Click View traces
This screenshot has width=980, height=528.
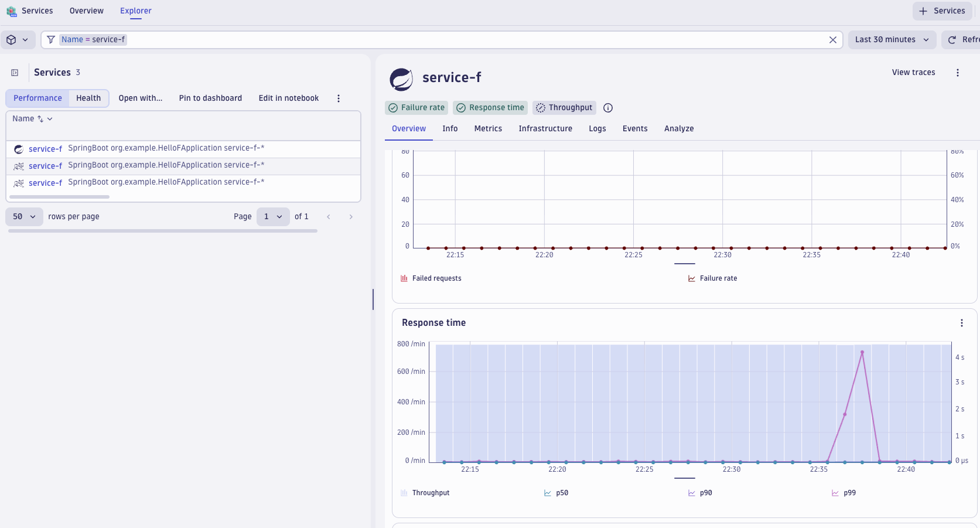tap(913, 73)
